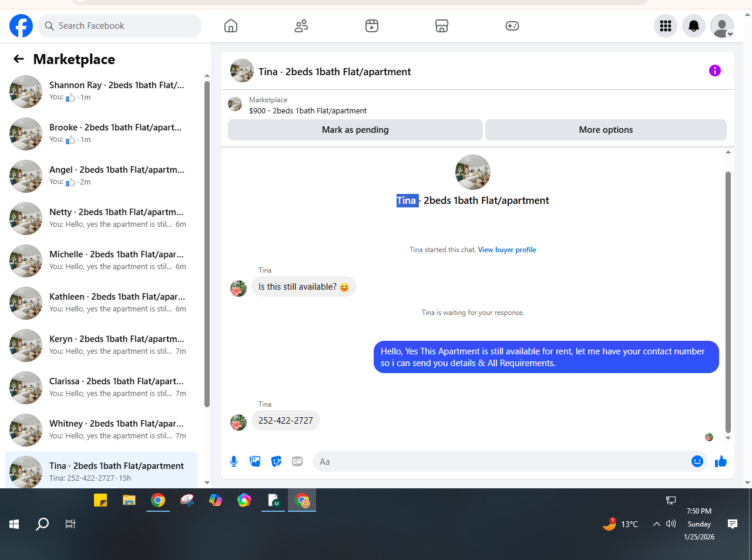752x560 pixels.
Task: Click the phone number message bubble in chat
Action: click(x=286, y=421)
